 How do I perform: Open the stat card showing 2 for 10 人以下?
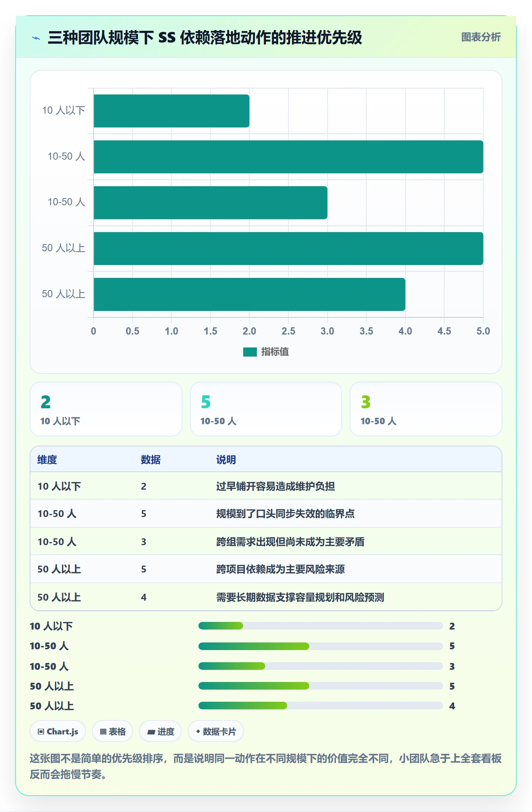click(106, 409)
